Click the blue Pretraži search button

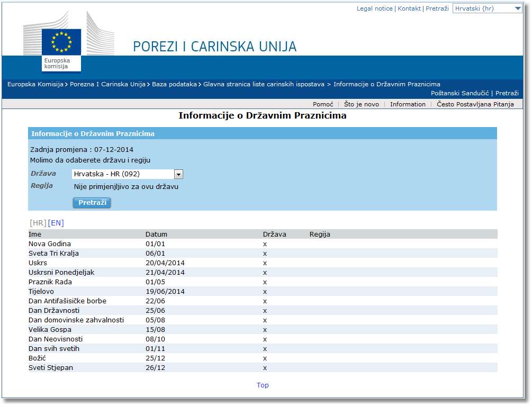(92, 203)
